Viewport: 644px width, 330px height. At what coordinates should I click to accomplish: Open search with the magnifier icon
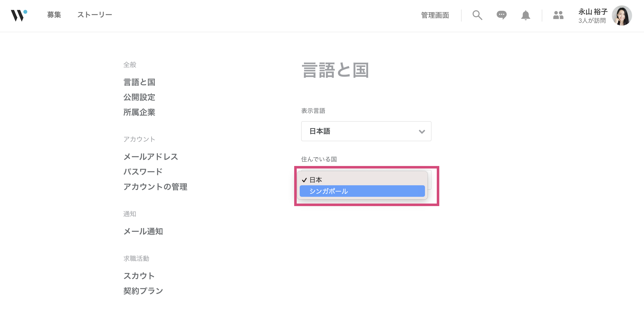(x=477, y=15)
